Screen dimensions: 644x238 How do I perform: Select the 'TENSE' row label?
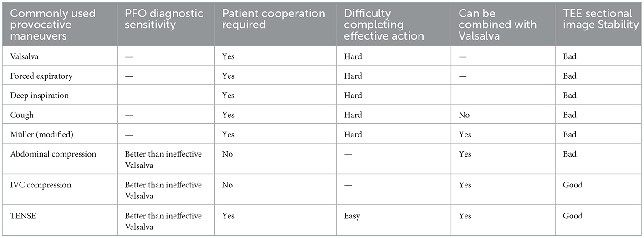[23, 216]
